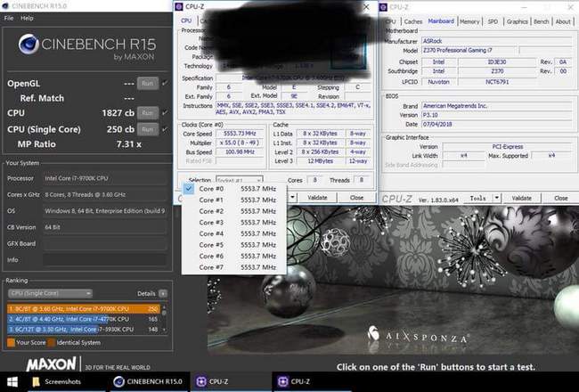Toggle the CPU test checkmark
The image size is (579, 392).
[165, 112]
